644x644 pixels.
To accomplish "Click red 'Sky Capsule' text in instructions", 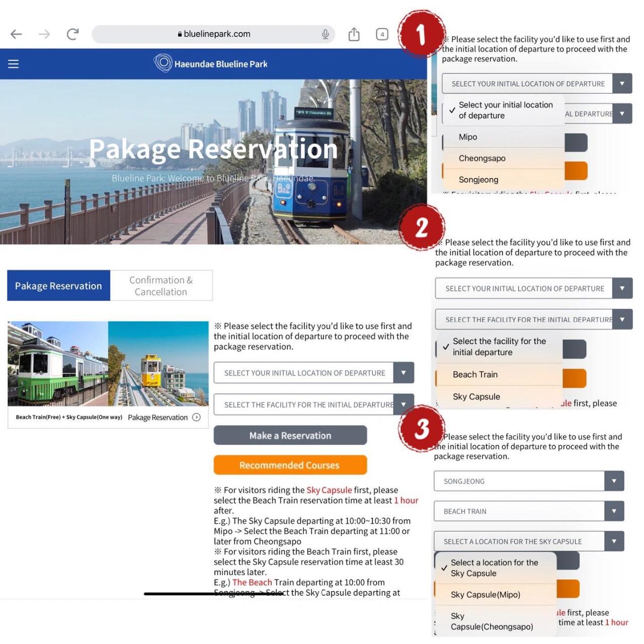I will (329, 490).
